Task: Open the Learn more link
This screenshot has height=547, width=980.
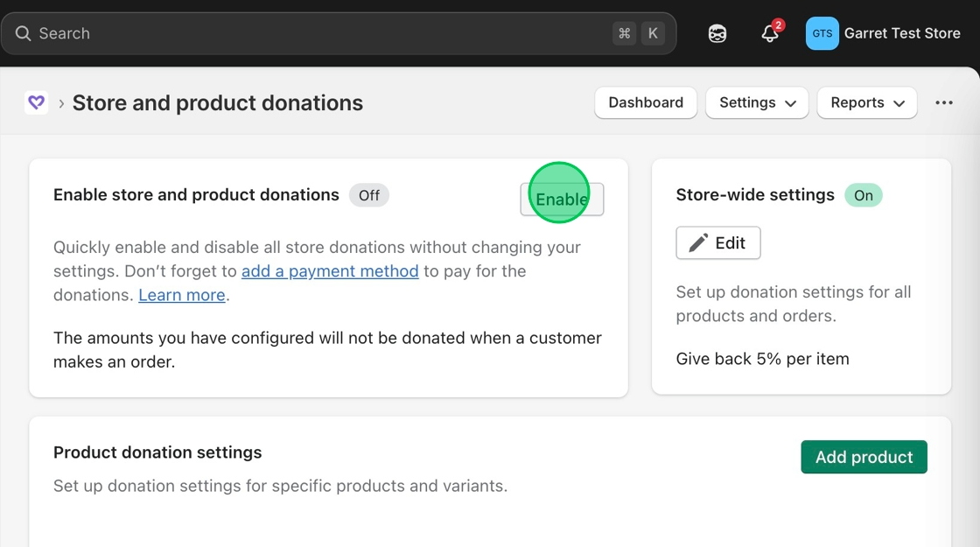Action: [182, 295]
